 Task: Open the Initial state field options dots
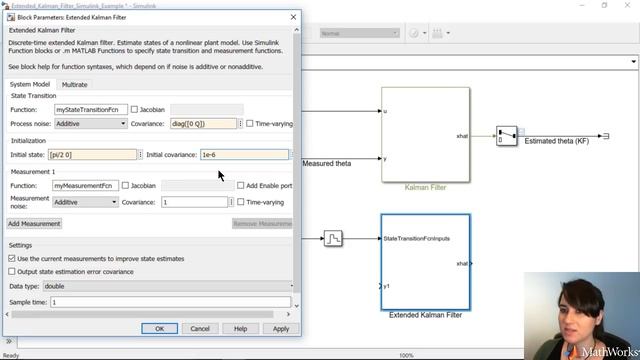point(140,155)
